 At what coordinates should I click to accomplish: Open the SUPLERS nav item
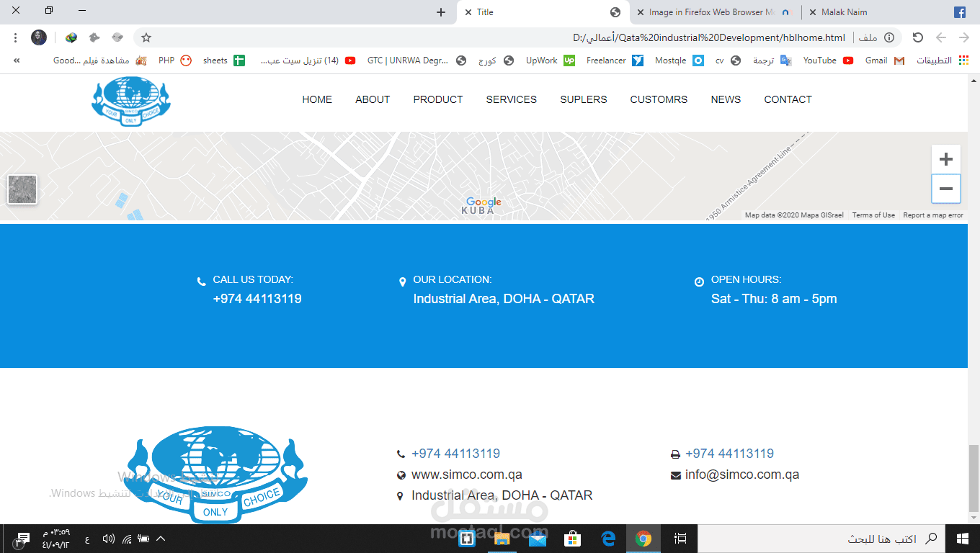click(584, 99)
